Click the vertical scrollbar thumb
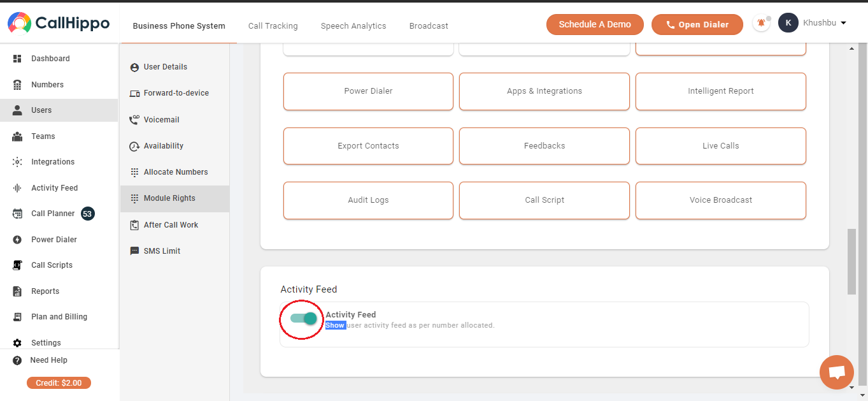The height and width of the screenshot is (401, 868). [852, 262]
